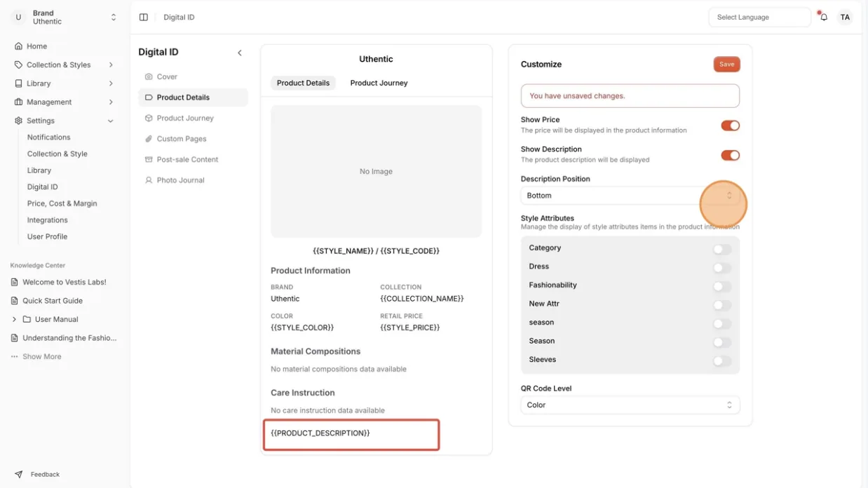Screen dimensions: 868x488
Task: Click the Product Journey box icon
Action: point(149,118)
